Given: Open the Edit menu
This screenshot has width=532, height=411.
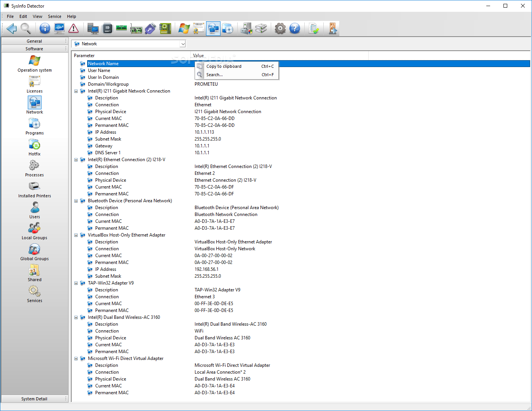Looking at the screenshot, I should [23, 16].
